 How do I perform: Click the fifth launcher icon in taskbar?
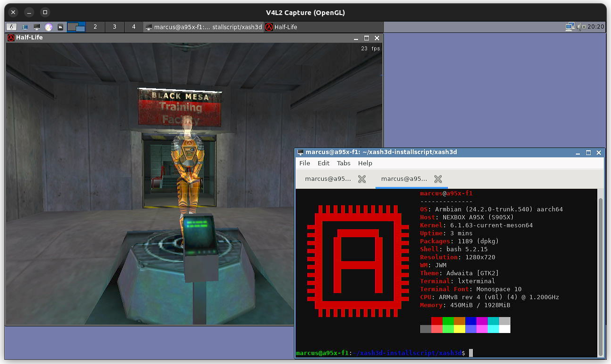60,27
